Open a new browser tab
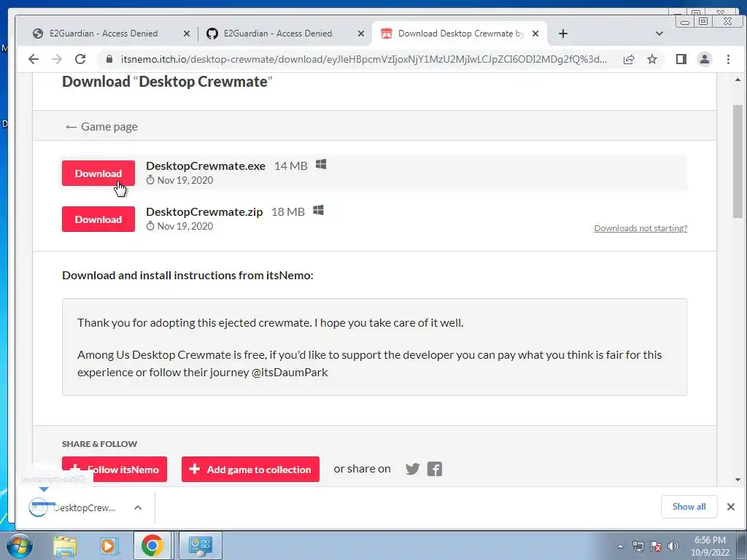The width and height of the screenshot is (747, 560). coord(563,34)
